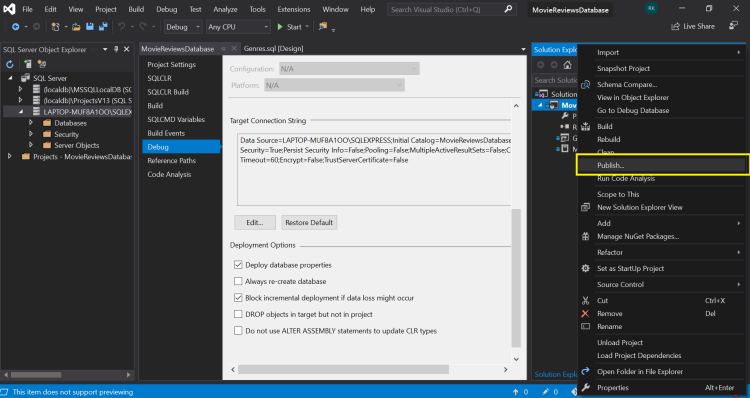Click the green Start debugging button
The image size is (750, 398).
(289, 27)
